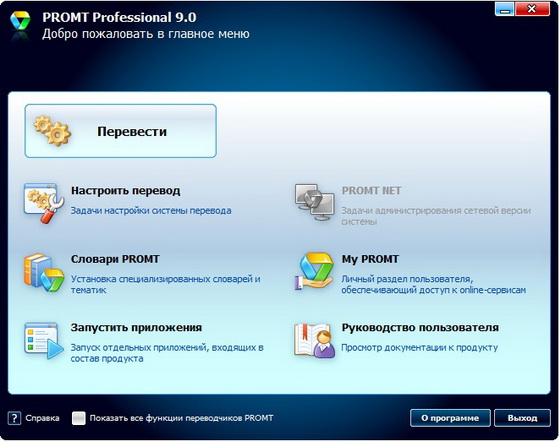Viewport: 560px width, 442px height.
Task: Click the Справка help label
Action: (42, 418)
